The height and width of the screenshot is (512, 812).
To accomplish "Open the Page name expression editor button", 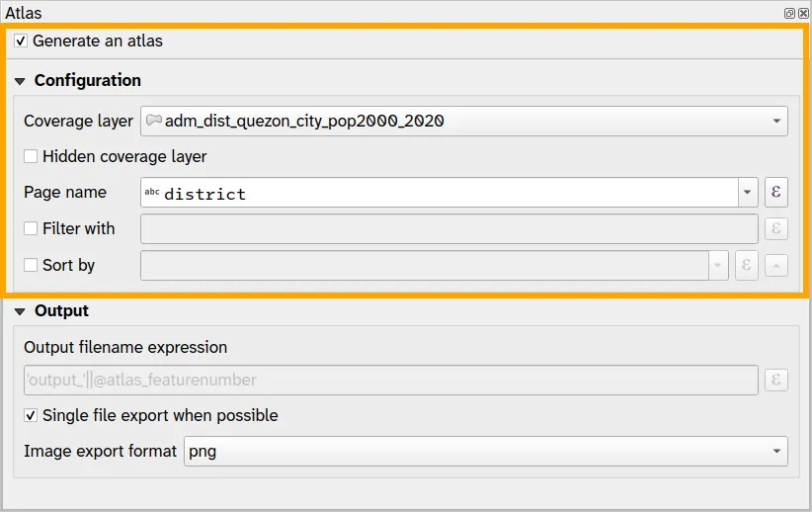I will (775, 192).
